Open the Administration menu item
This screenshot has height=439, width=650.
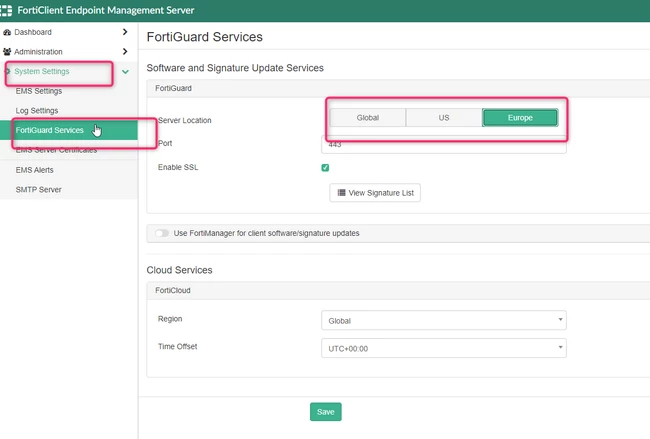(38, 52)
